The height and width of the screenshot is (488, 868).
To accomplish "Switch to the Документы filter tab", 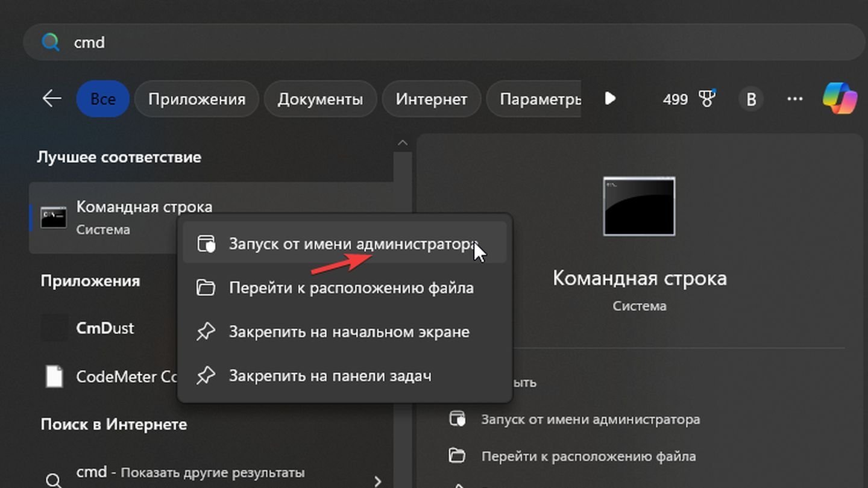I will 320,99.
